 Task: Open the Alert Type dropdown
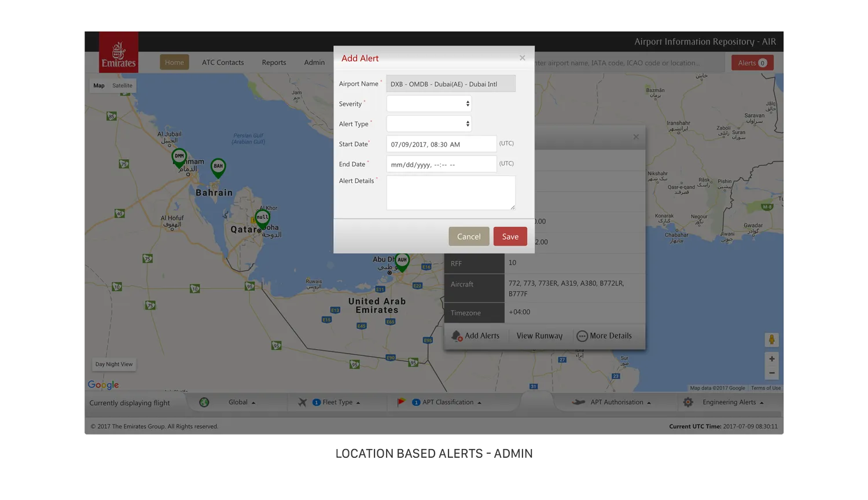[x=429, y=124]
